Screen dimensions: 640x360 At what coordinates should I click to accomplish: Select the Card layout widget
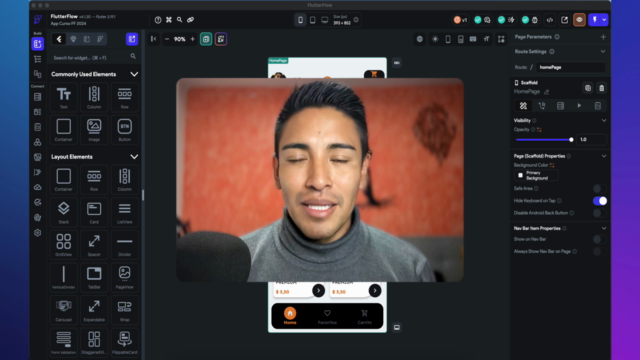(94, 212)
